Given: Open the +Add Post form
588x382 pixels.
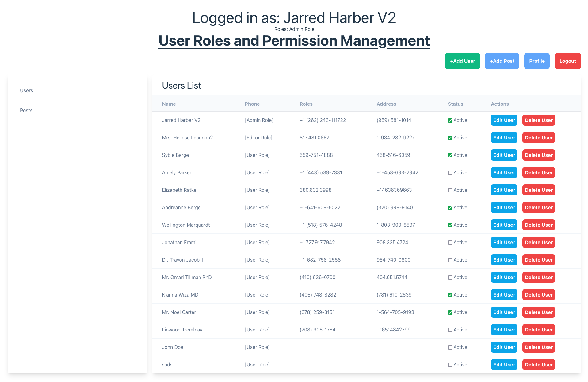Looking at the screenshot, I should (x=502, y=61).
